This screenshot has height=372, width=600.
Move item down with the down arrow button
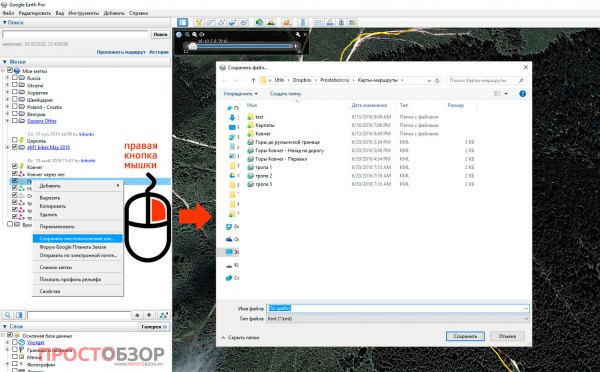[149, 315]
